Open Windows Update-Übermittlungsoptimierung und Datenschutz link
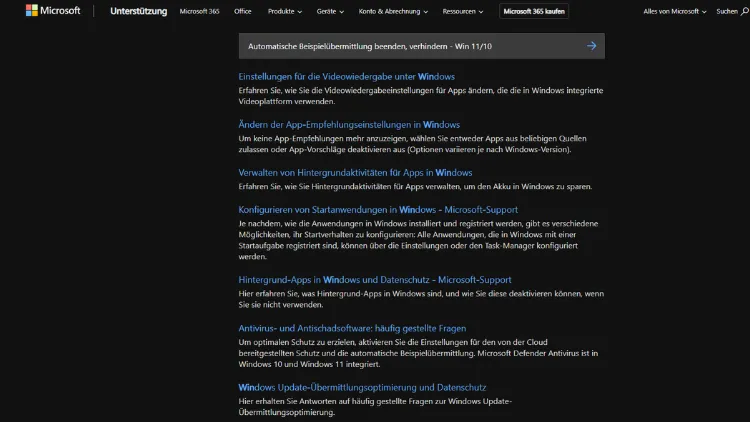This screenshot has width=750, height=422. [x=362, y=387]
